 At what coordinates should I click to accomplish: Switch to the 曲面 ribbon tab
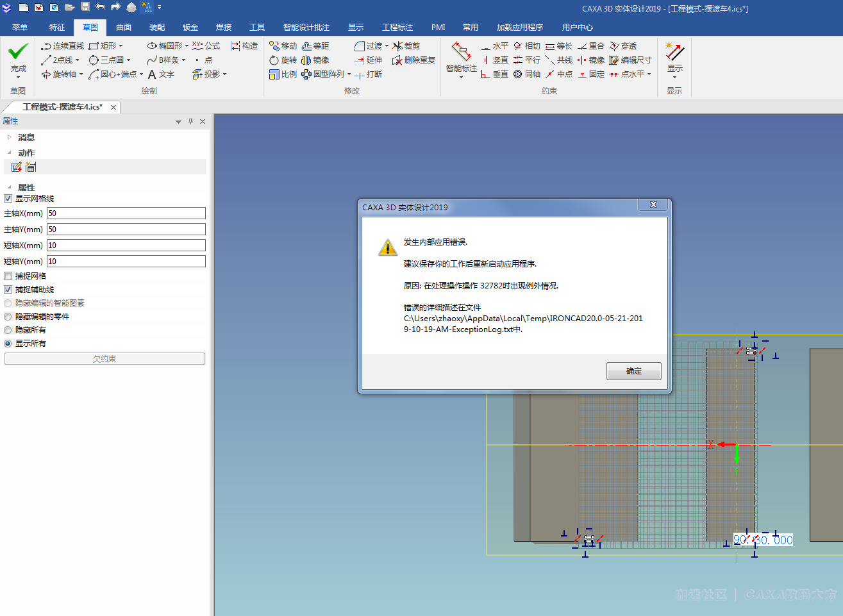point(124,28)
